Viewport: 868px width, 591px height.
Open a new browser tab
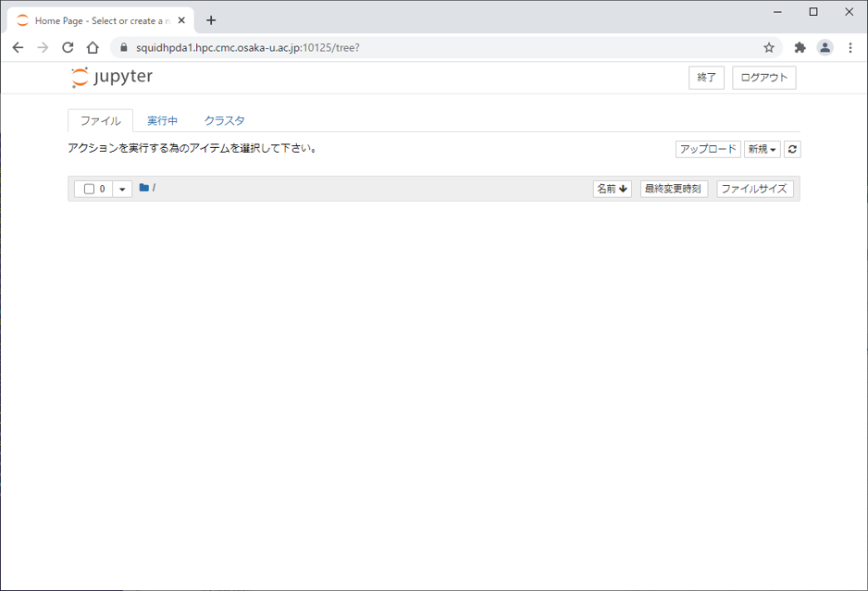211,20
